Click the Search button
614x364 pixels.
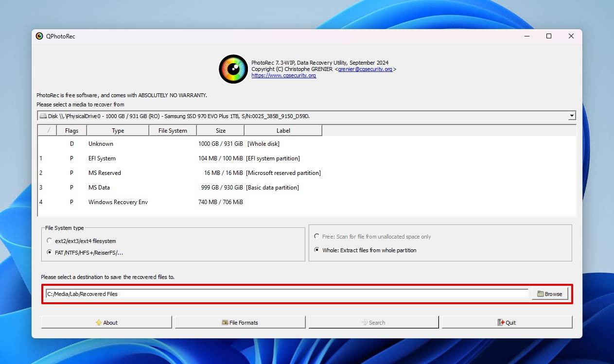tap(373, 322)
